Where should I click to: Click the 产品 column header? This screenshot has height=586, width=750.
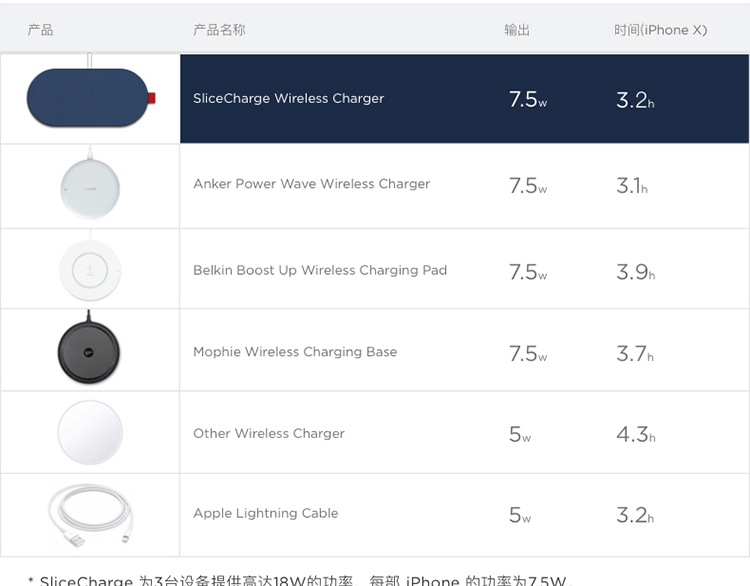(40, 30)
